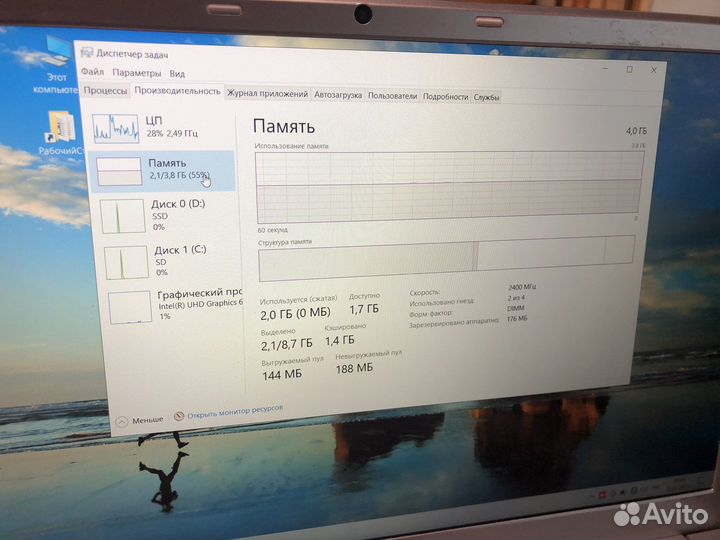Select the ЦП (CPU) performance graph thumbnail
The height and width of the screenshot is (540, 720).
click(116, 127)
